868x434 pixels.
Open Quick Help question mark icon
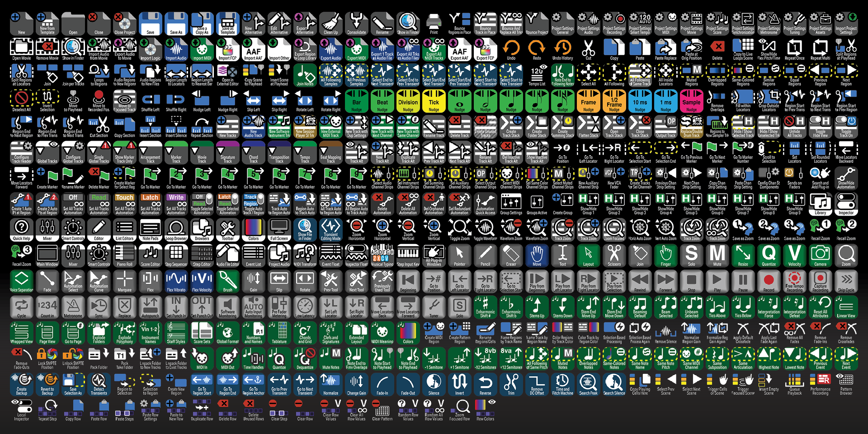click(x=21, y=230)
